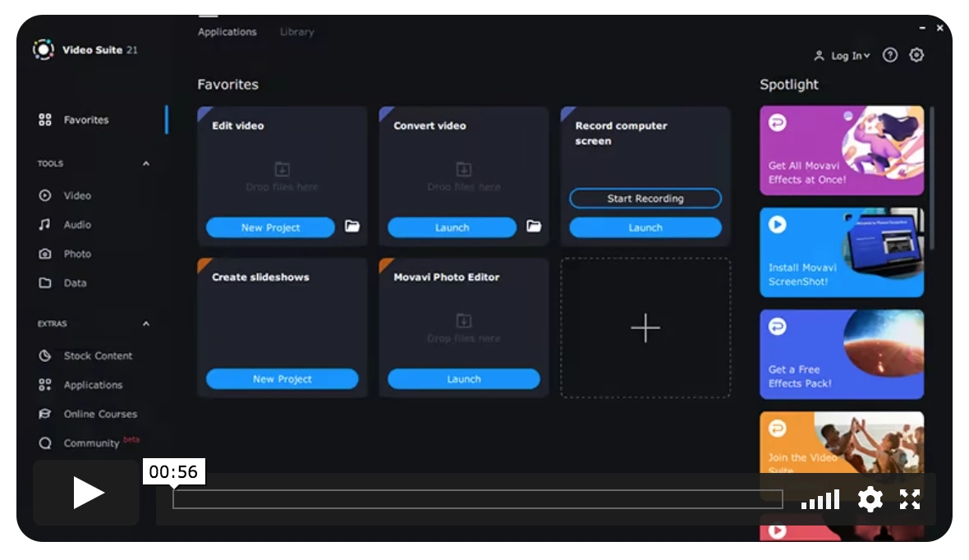Open the Settings gear icon at top right

click(916, 55)
